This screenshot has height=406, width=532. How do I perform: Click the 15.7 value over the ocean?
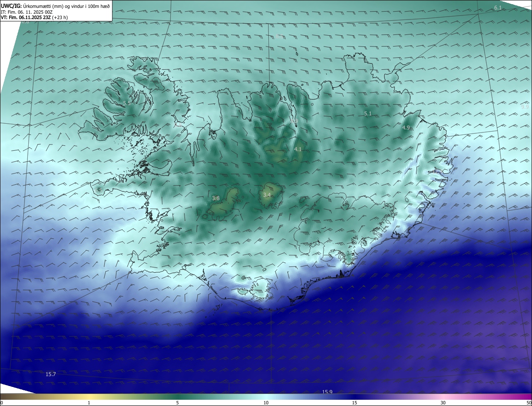[50, 374]
